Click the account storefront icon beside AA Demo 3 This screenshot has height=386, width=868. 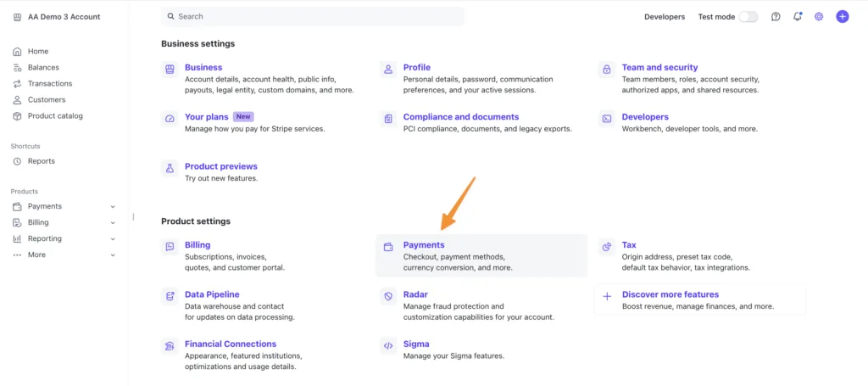(17, 17)
